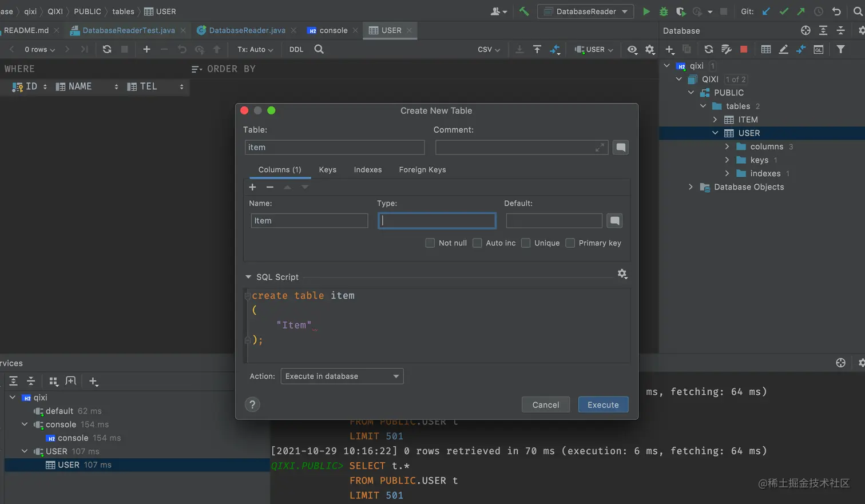Click the Execute button

603,404
